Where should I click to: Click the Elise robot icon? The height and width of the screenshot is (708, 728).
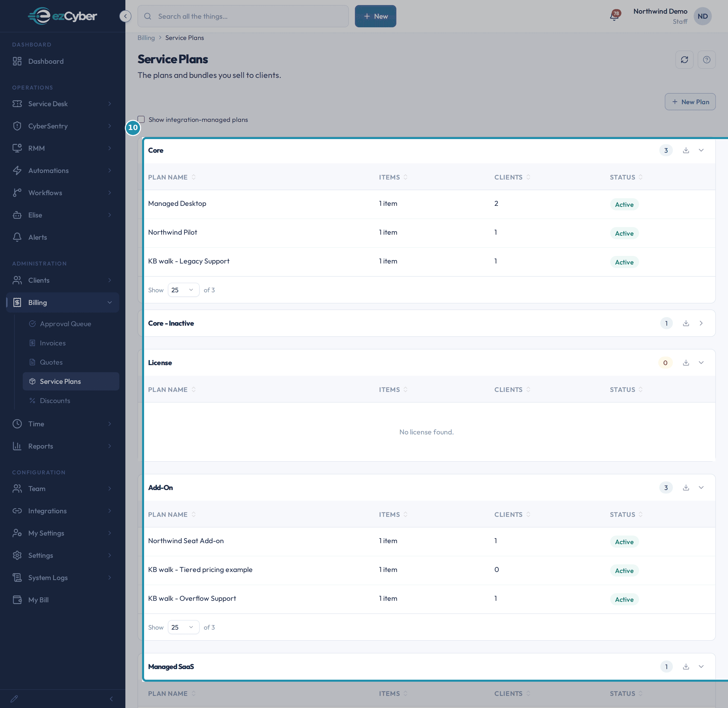point(17,215)
